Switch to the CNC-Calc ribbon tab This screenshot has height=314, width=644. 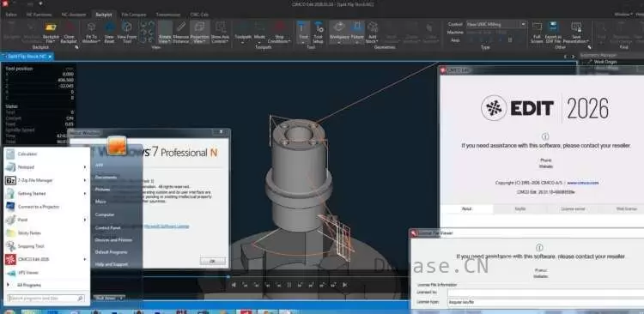click(199, 15)
